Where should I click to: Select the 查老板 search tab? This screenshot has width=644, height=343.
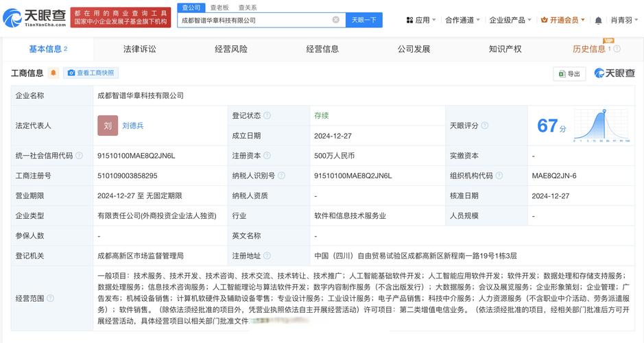tap(219, 8)
